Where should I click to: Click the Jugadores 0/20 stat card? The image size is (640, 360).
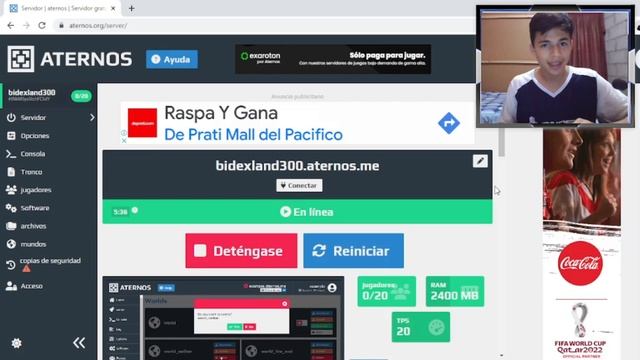tap(386, 291)
